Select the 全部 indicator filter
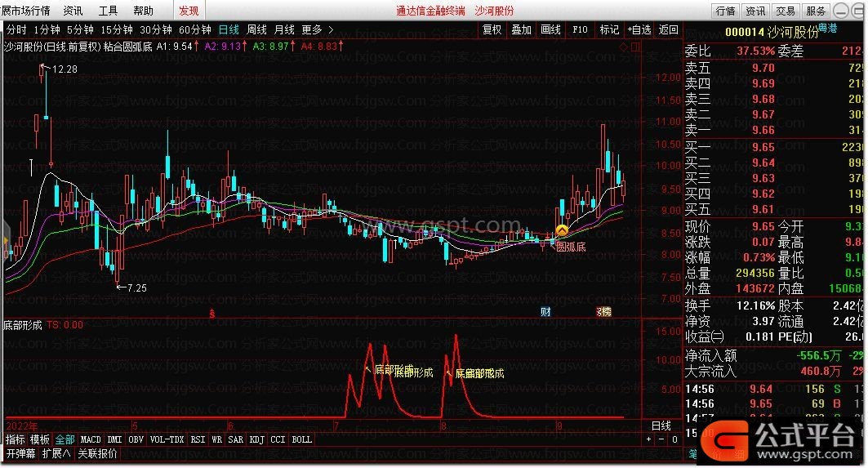This screenshot has width=868, height=468. click(65, 439)
